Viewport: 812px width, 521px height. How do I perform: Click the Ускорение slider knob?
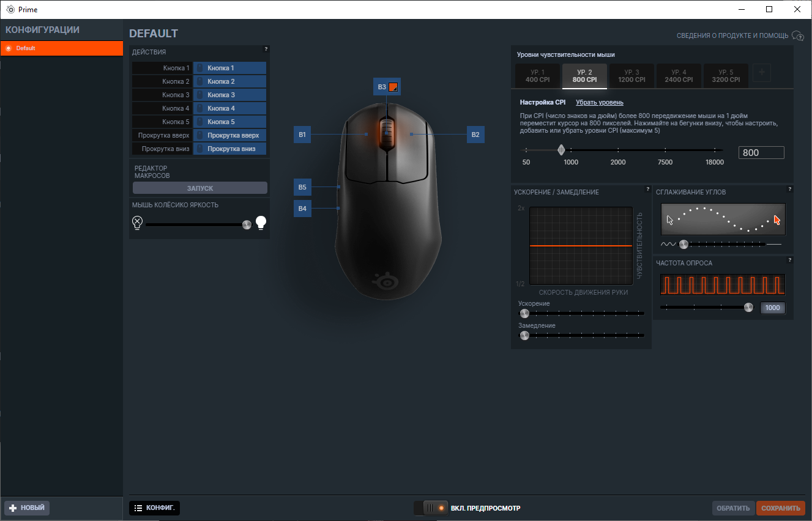click(x=524, y=313)
